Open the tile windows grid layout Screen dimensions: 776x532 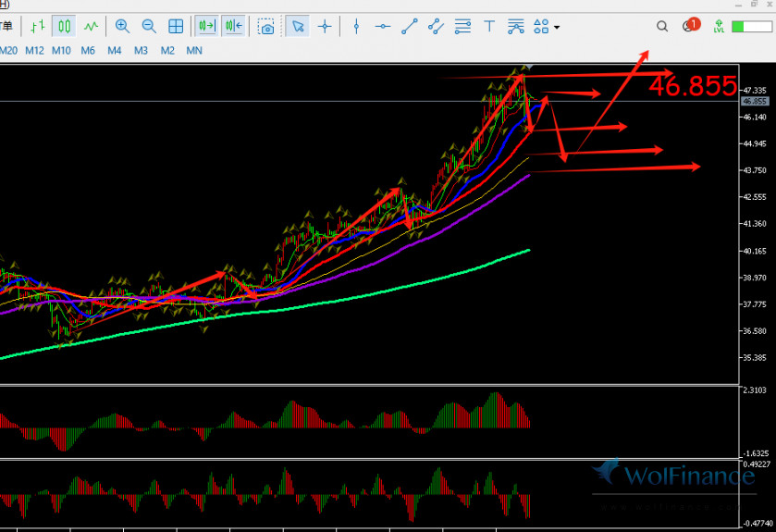click(x=176, y=27)
